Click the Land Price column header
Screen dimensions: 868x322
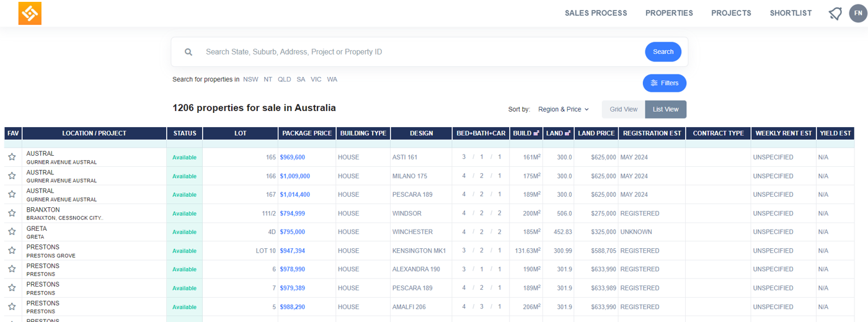(596, 133)
